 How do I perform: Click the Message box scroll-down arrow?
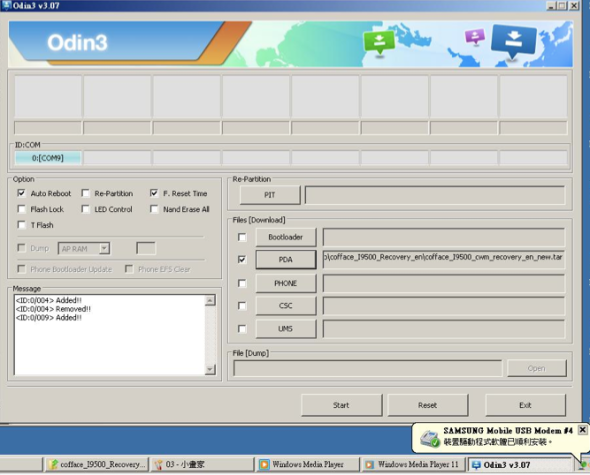click(x=210, y=369)
